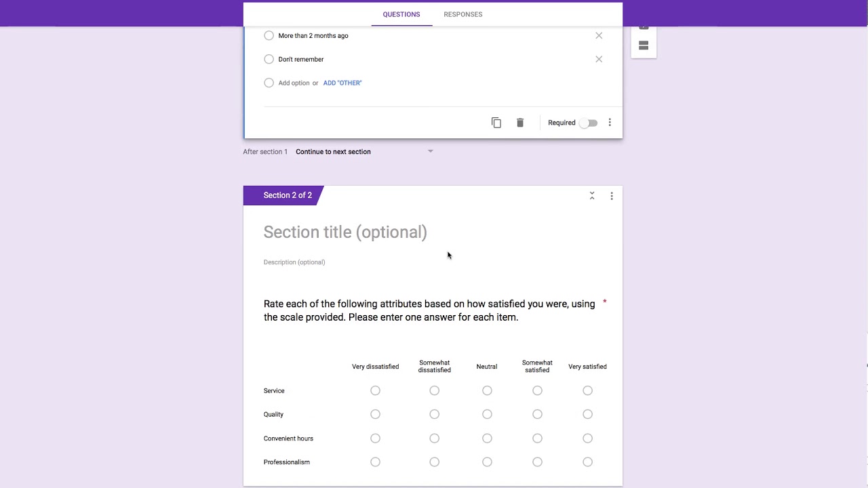
Task: Click the 'Convenient hours' row label
Action: [x=288, y=439]
